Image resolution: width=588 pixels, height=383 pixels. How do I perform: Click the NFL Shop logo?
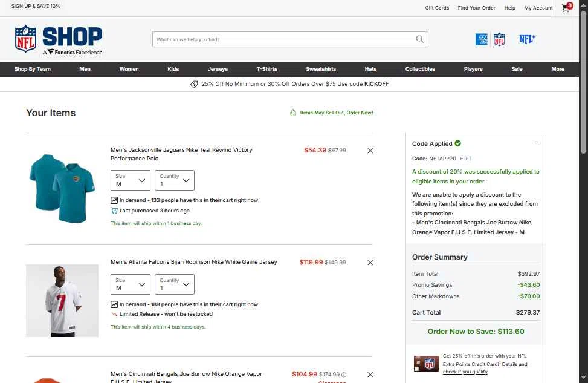pos(59,40)
